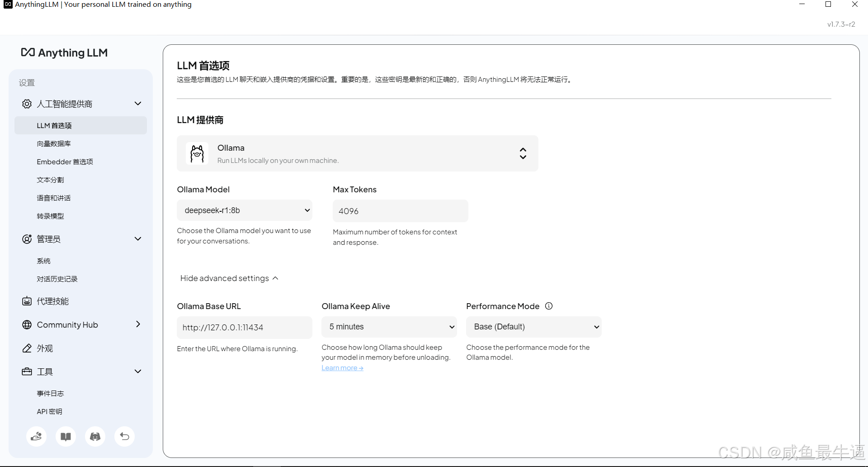Click the 工具 briefcase icon
868x467 pixels.
pyautogui.click(x=27, y=372)
